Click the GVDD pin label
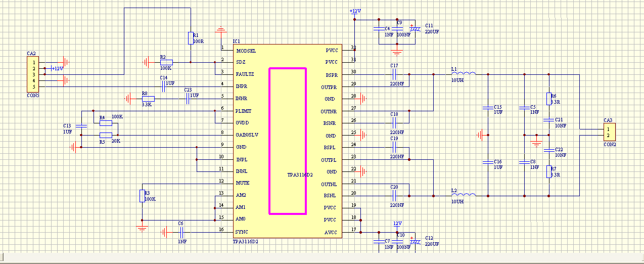Viewport: 644px width, 264px height. (243, 123)
